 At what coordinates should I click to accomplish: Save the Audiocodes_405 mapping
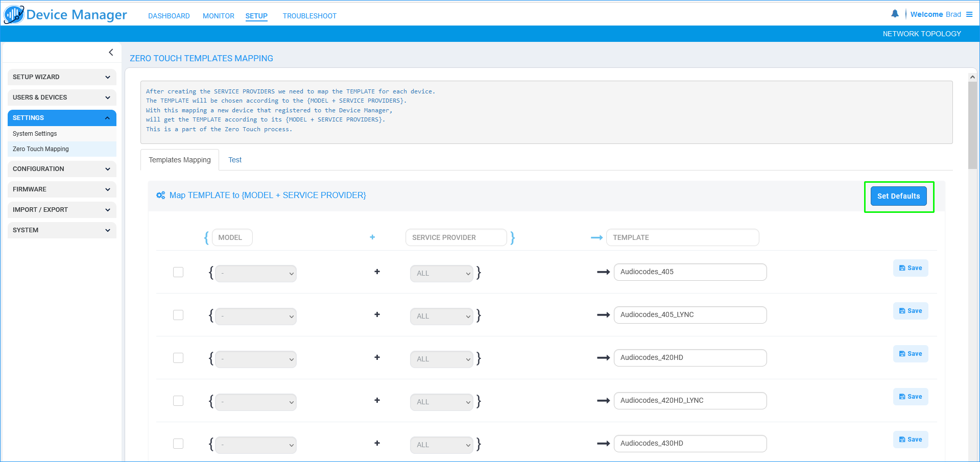point(911,268)
